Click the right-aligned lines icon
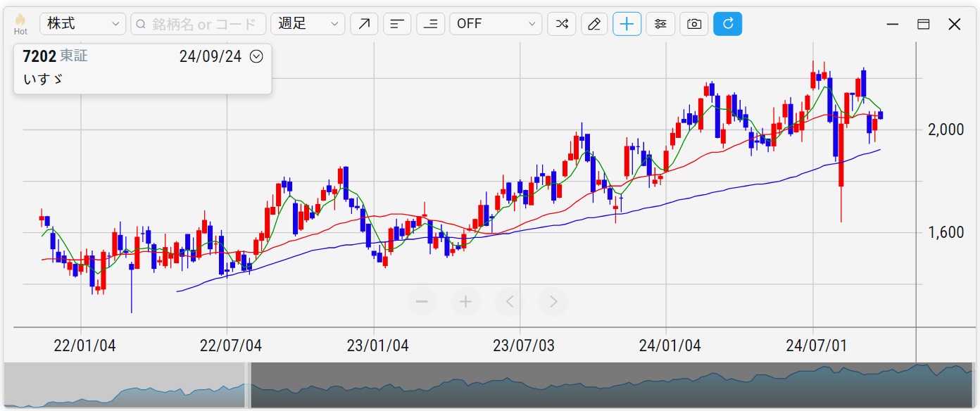This screenshot has height=411, width=980. tap(430, 24)
